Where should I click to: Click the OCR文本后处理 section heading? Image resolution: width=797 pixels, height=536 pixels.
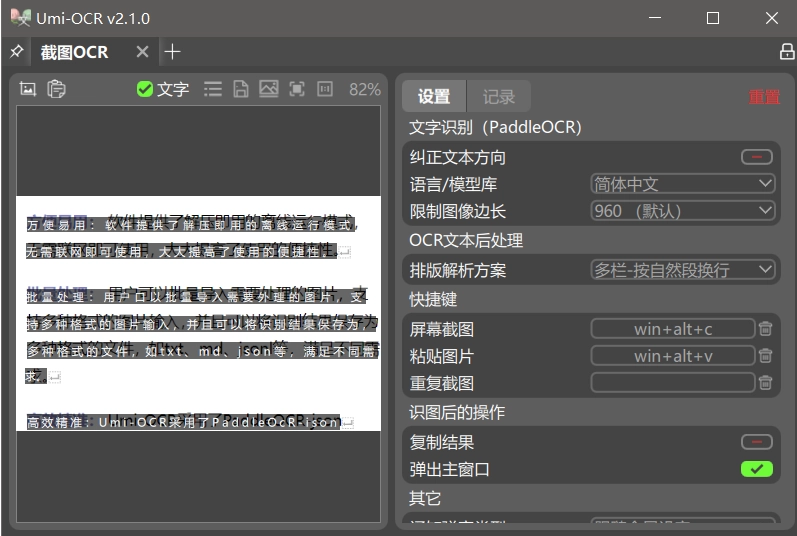[x=466, y=240]
